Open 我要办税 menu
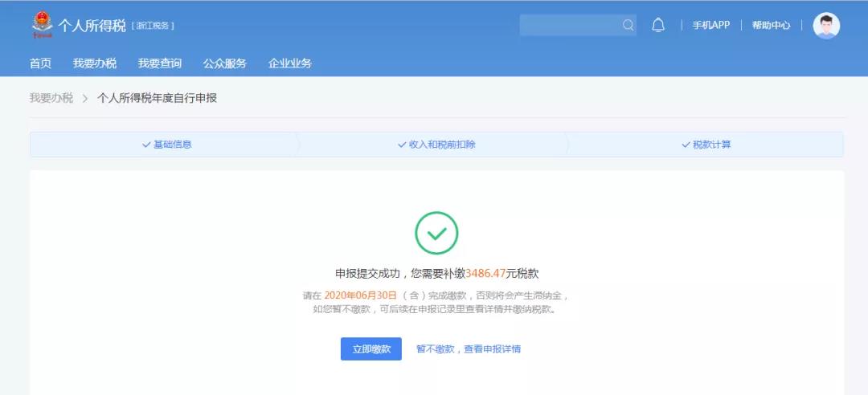This screenshot has height=395, width=868. tap(95, 63)
